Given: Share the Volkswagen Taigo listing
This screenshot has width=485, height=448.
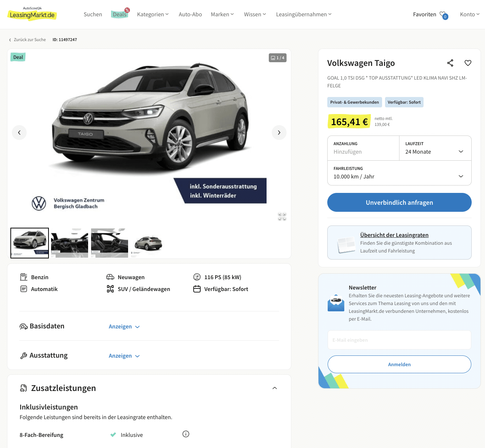Looking at the screenshot, I should click(x=450, y=63).
